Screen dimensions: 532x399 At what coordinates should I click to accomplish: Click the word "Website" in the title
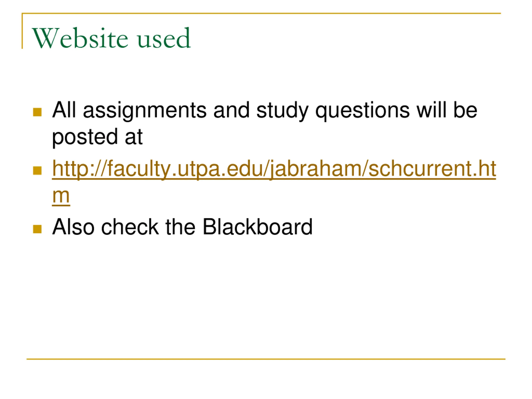80,38
